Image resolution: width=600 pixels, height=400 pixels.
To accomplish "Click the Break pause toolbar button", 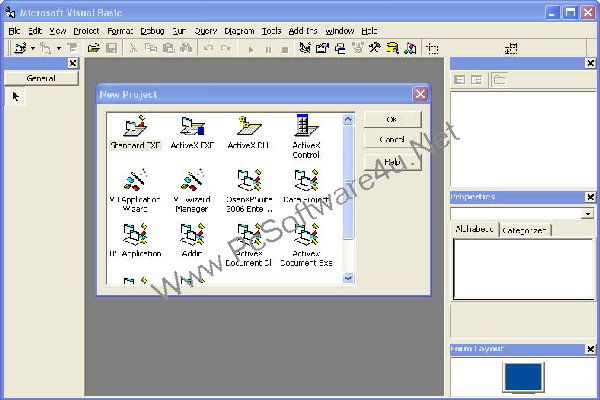I will (x=268, y=49).
